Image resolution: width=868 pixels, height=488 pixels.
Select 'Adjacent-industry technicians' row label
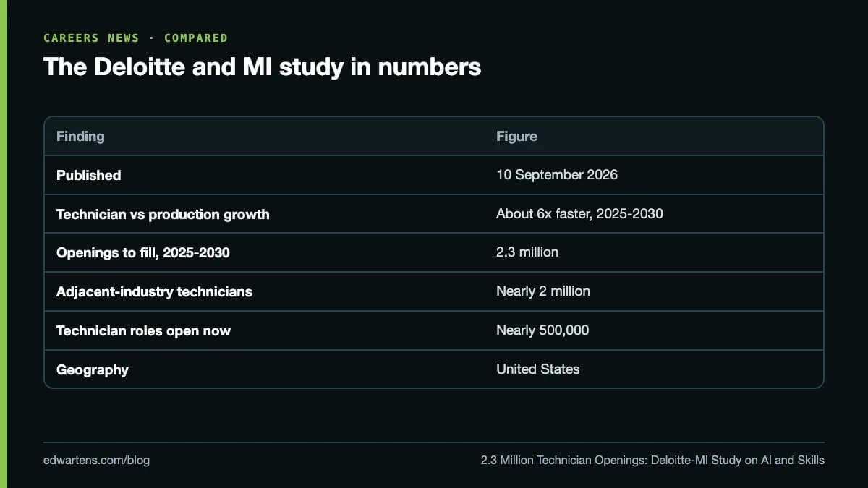(154, 291)
